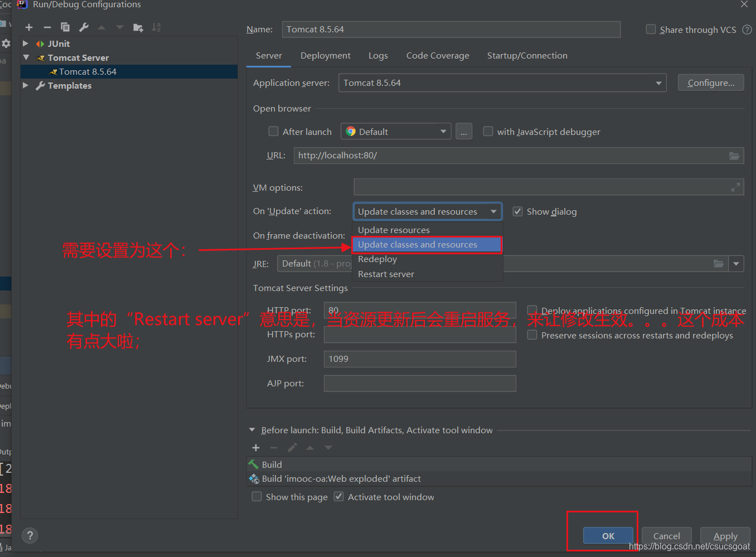This screenshot has width=756, height=557.
Task: Choose Update classes and resources option
Action: click(x=428, y=245)
